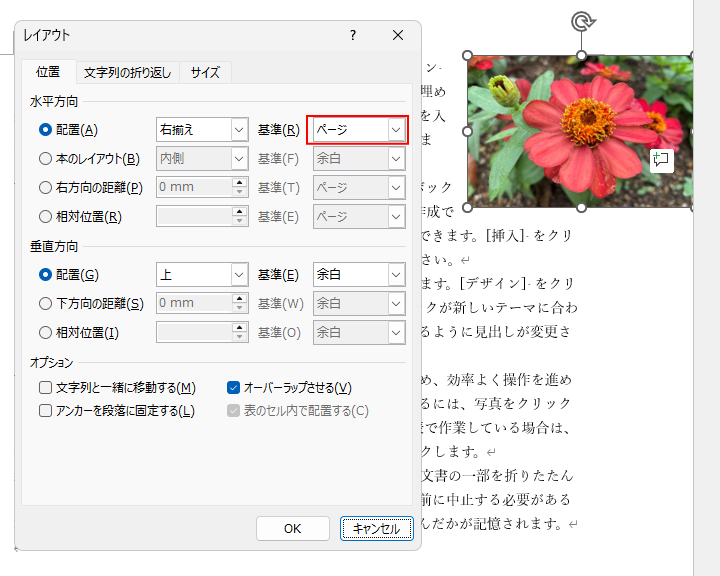
Task: Select the 下方向の距離(S) radio button
Action: [45, 304]
